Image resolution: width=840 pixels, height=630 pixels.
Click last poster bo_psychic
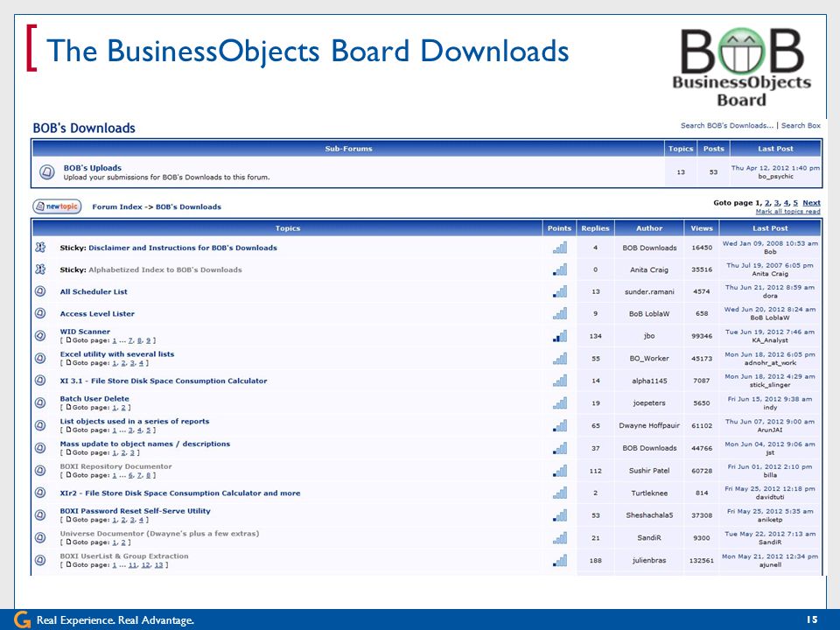coord(775,176)
